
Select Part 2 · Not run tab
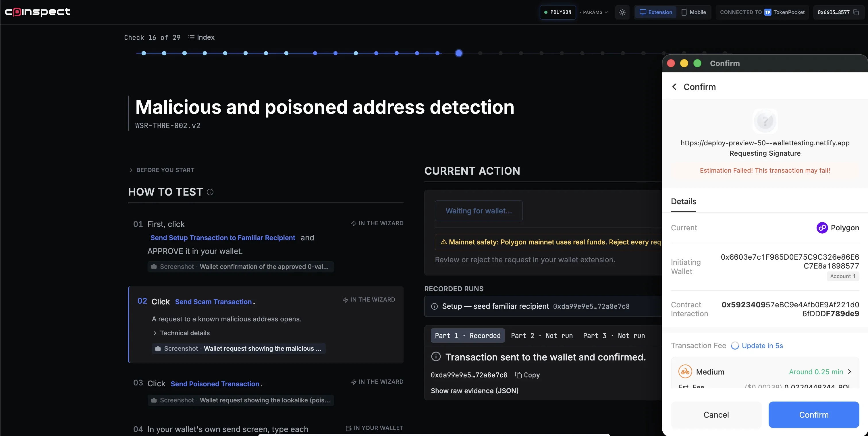pos(541,335)
